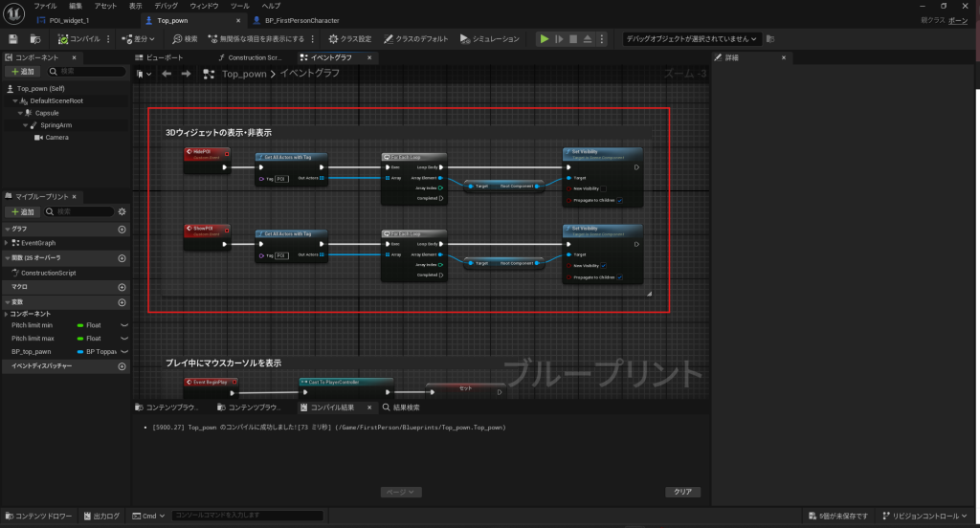Click the graph back navigation arrow
Image resolution: width=980 pixels, height=528 pixels.
167,74
